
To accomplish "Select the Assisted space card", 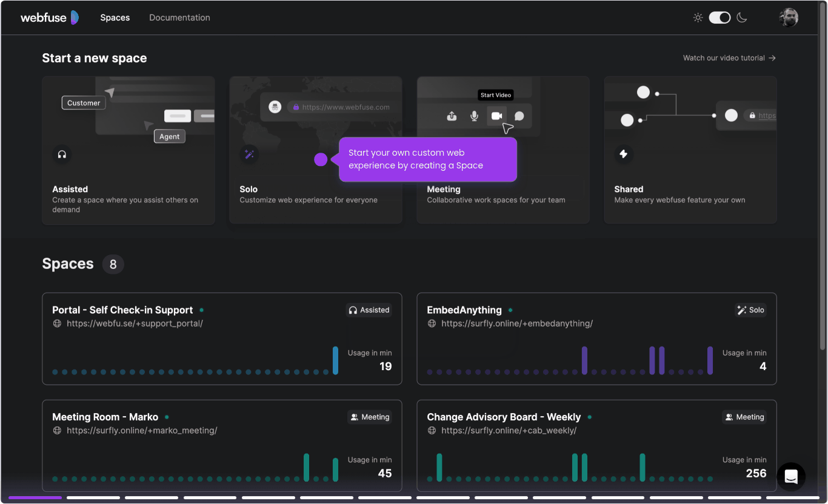I will (x=129, y=150).
